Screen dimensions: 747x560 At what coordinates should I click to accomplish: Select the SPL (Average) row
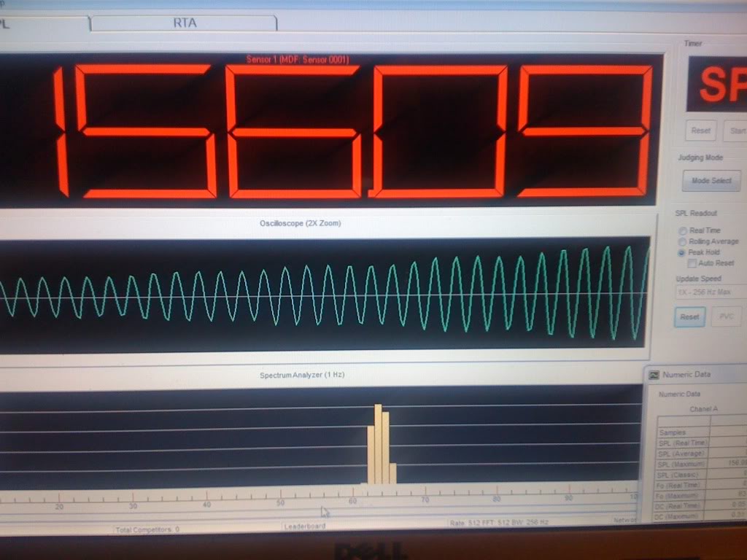click(x=702, y=454)
